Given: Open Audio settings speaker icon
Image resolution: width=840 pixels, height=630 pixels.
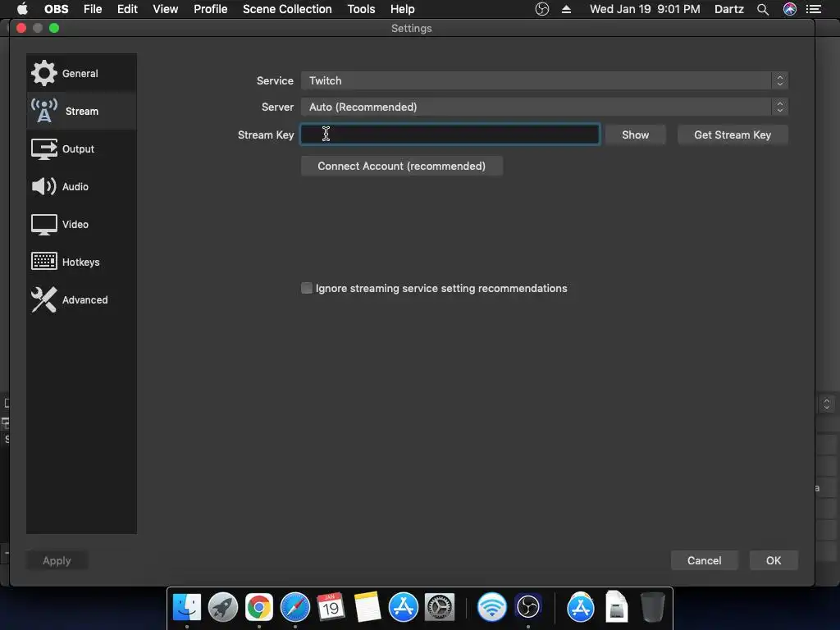Looking at the screenshot, I should click(44, 186).
